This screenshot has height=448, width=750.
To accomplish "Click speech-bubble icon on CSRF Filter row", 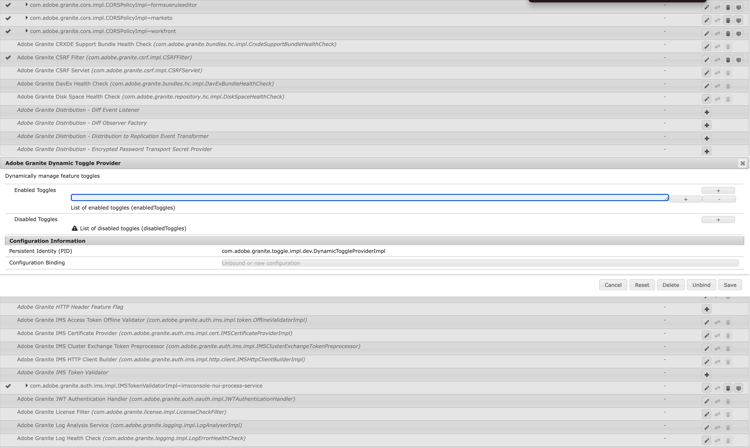I will (x=739, y=60).
